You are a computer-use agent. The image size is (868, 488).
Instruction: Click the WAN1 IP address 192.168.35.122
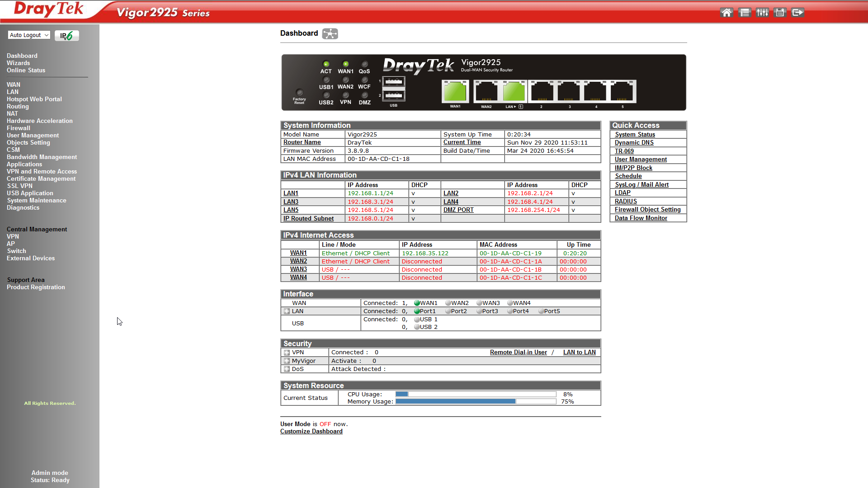[425, 253]
